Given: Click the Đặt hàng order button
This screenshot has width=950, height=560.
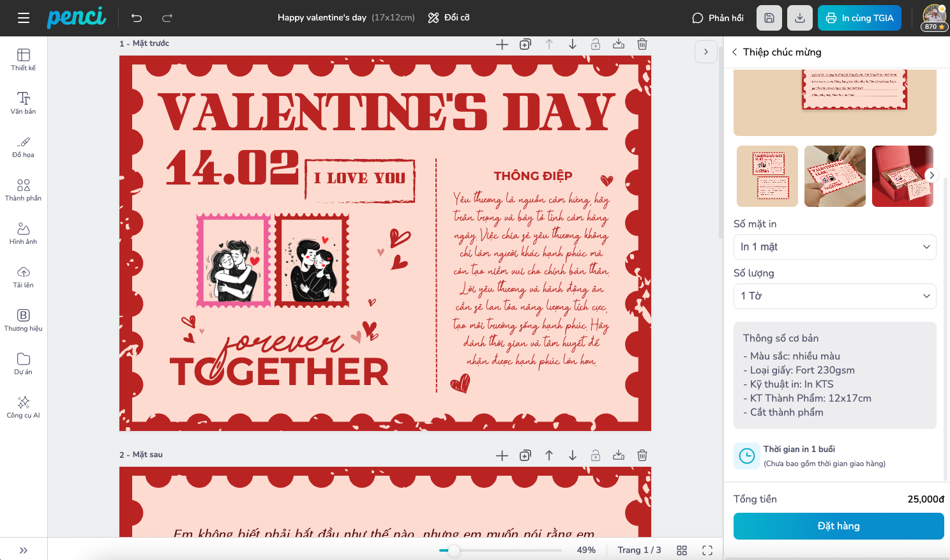Looking at the screenshot, I should [839, 526].
